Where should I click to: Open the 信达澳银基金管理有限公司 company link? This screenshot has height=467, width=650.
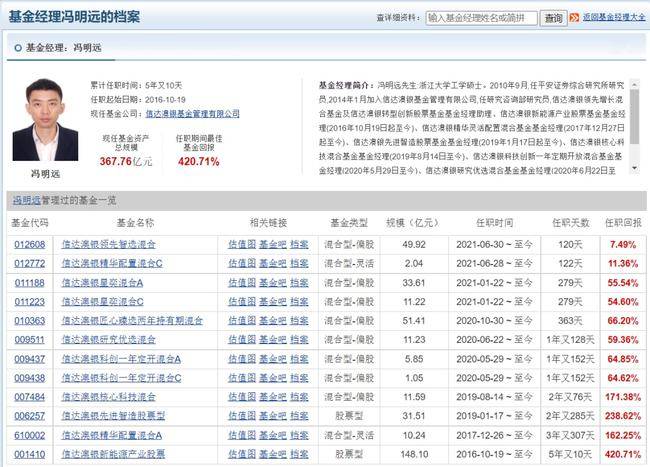[192, 114]
